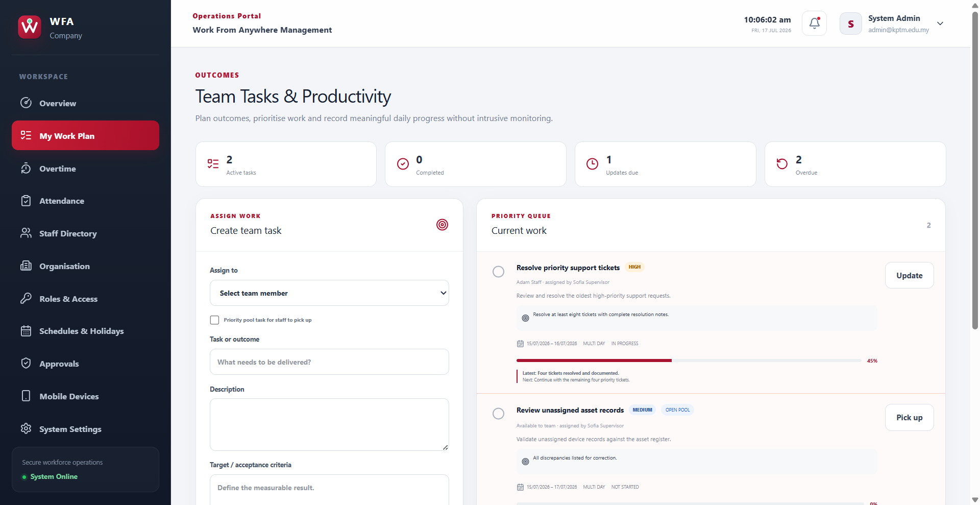The width and height of the screenshot is (980, 505).
Task: Click the Review unassigned asset records title
Action: click(570, 410)
